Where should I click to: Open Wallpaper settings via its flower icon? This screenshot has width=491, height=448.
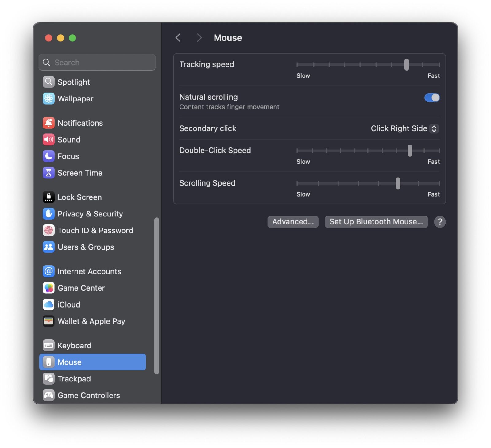tap(48, 99)
